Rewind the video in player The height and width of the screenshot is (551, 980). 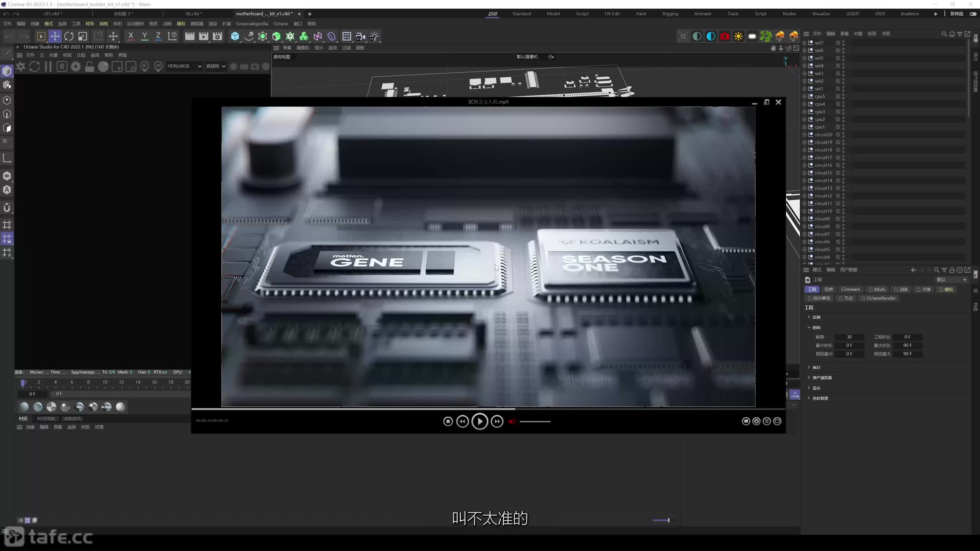click(x=462, y=421)
